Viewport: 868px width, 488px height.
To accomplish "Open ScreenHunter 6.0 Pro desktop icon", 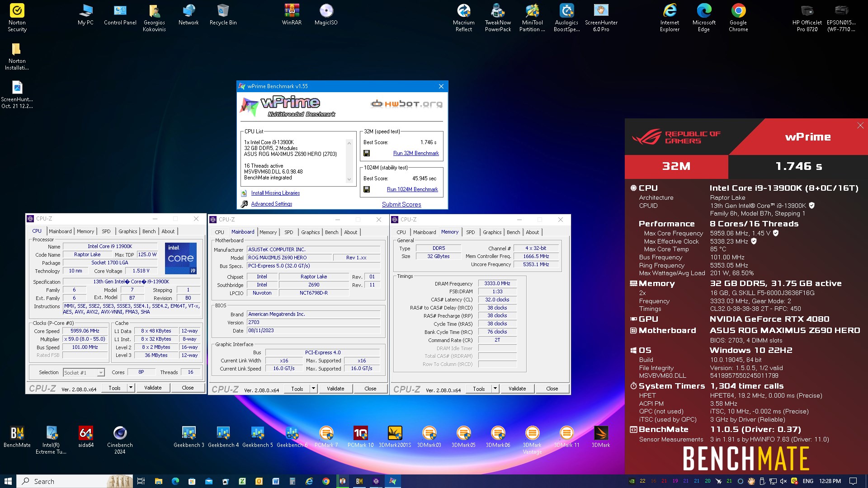I will coord(601,18).
